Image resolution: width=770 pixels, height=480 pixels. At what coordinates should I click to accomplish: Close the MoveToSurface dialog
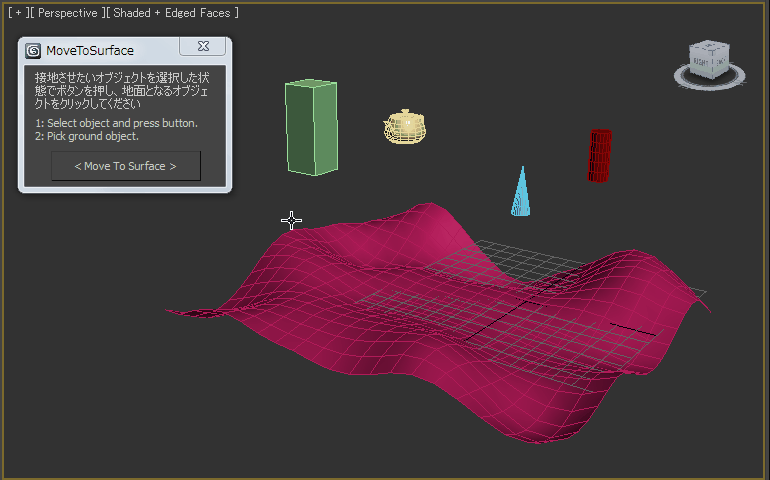[203, 46]
